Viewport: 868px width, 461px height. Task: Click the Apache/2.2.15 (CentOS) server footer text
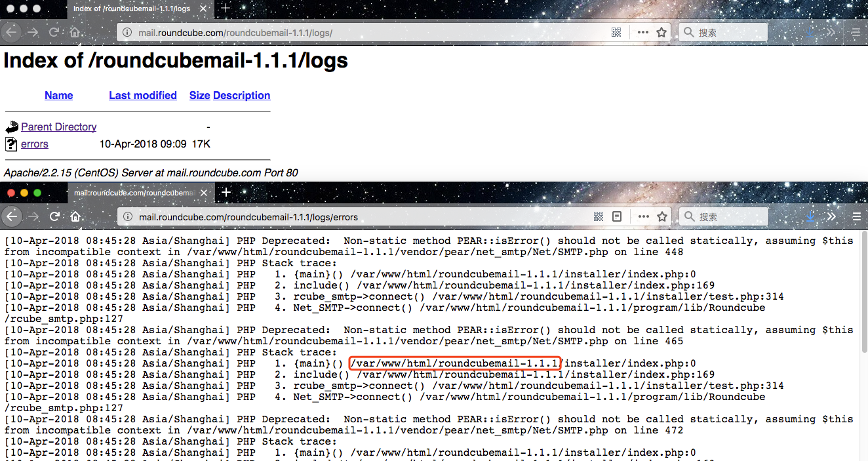click(x=151, y=173)
